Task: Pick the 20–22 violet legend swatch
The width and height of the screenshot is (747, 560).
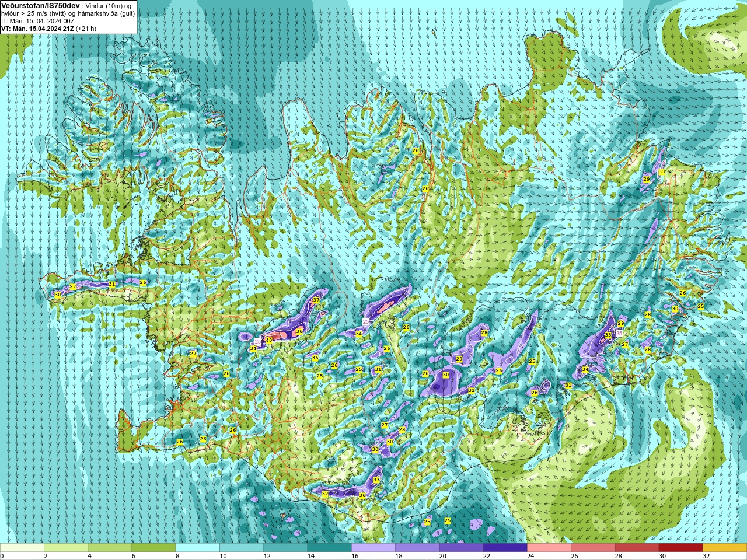Action: click(x=461, y=548)
